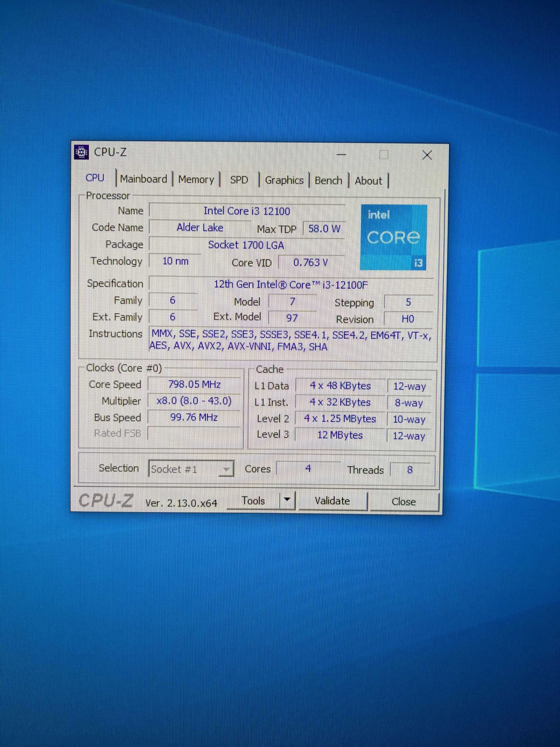
Task: Open the Socket #1 selection dropdown
Action: pos(191,469)
